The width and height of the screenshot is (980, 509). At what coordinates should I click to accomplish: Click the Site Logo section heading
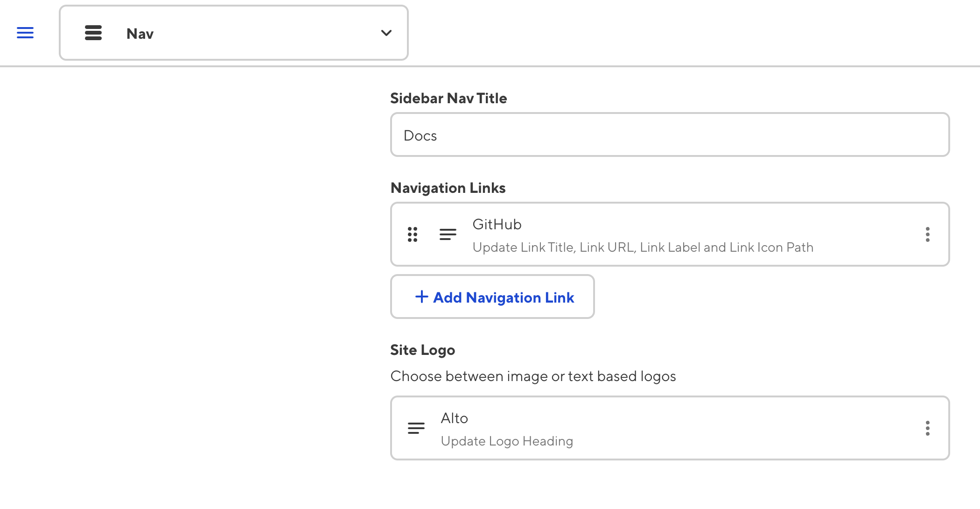click(x=422, y=350)
